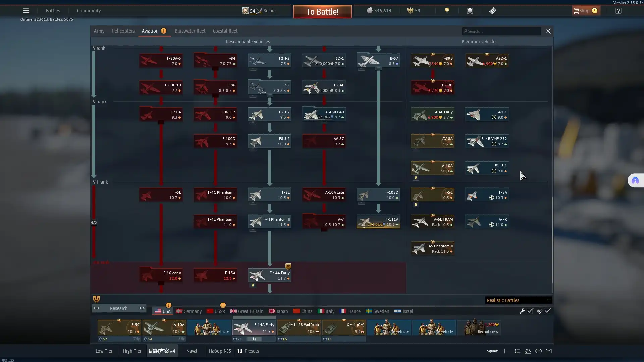Viewport: 644px width, 362px height.
Task: Select the France nation
Action: coord(350,311)
